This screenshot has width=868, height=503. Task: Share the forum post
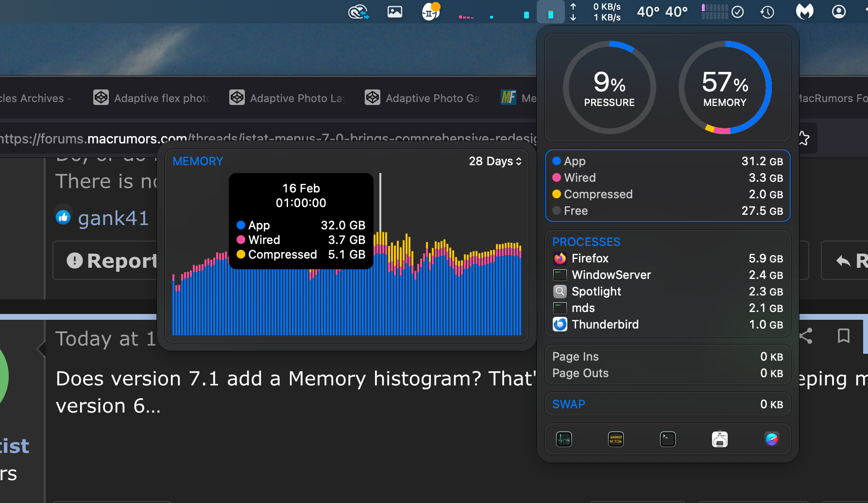(806, 336)
